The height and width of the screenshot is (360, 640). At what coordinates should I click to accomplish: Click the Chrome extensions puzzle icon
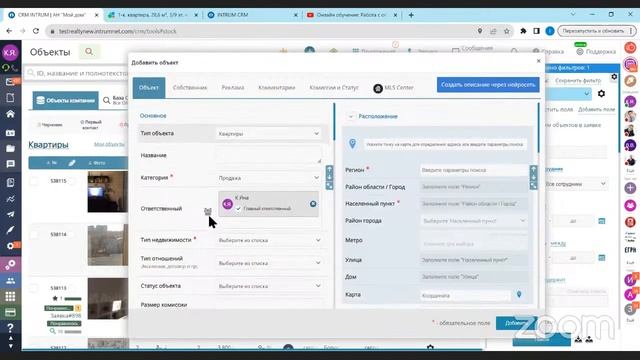(523, 31)
